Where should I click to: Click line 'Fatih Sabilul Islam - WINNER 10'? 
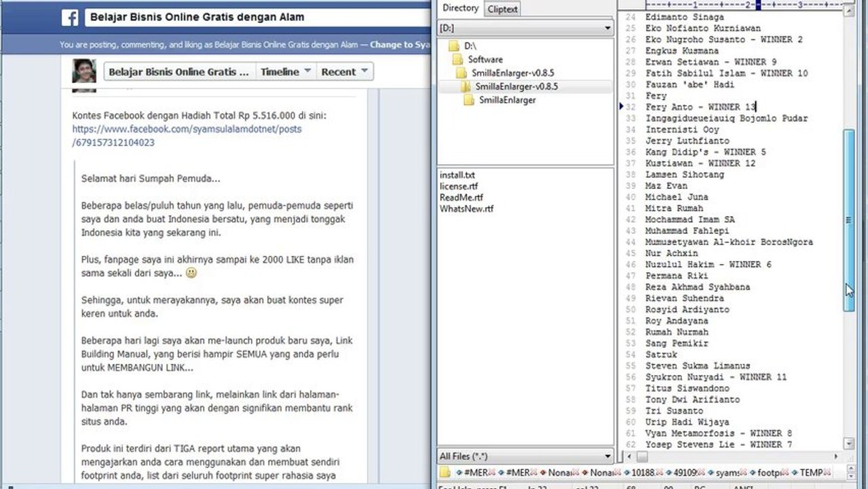[x=727, y=73]
